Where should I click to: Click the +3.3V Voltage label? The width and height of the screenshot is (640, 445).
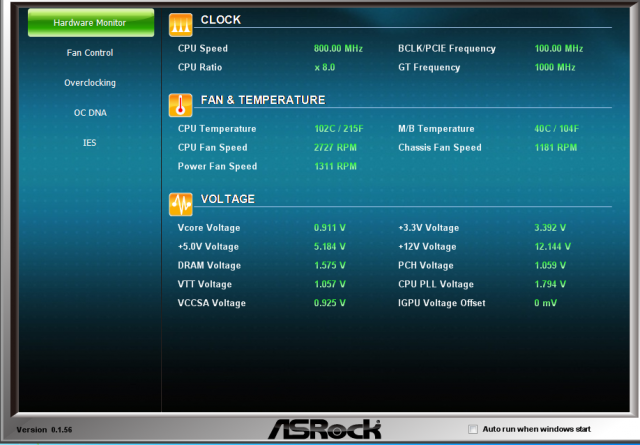tap(429, 228)
